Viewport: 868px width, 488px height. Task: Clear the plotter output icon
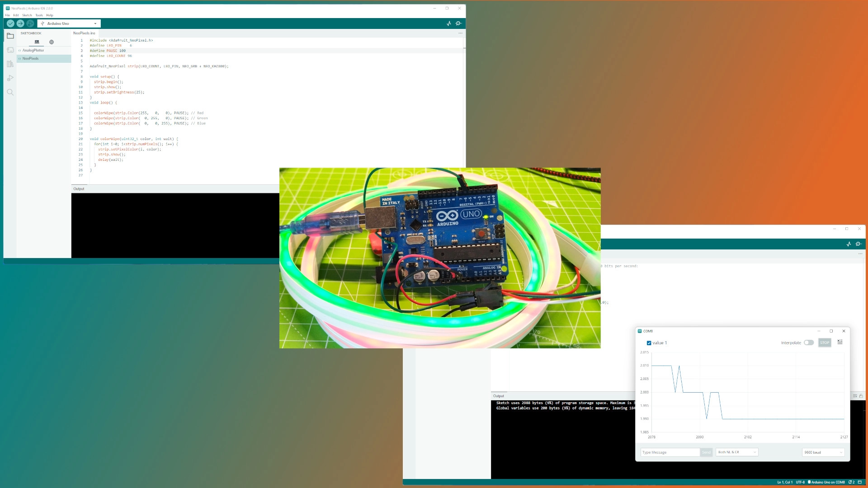(x=840, y=342)
